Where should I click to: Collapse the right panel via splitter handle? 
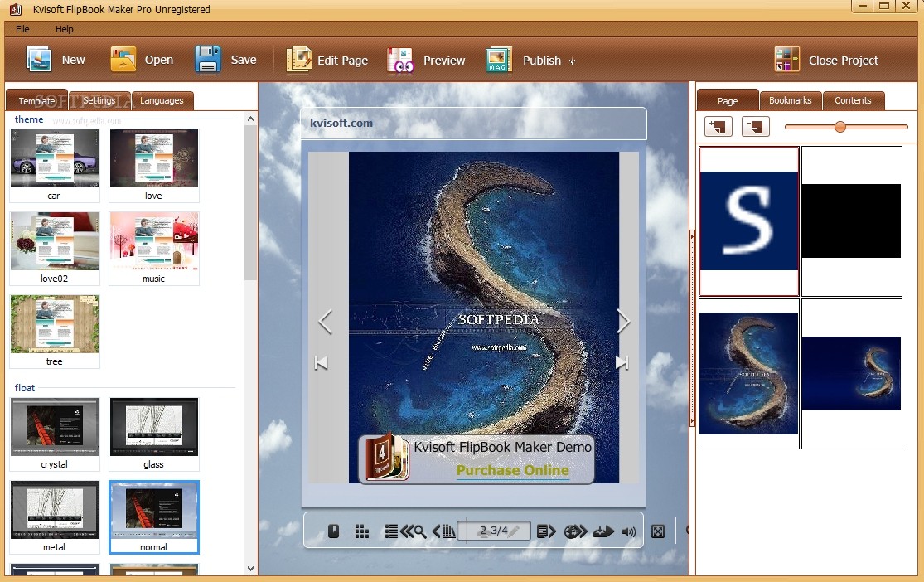[x=692, y=327]
